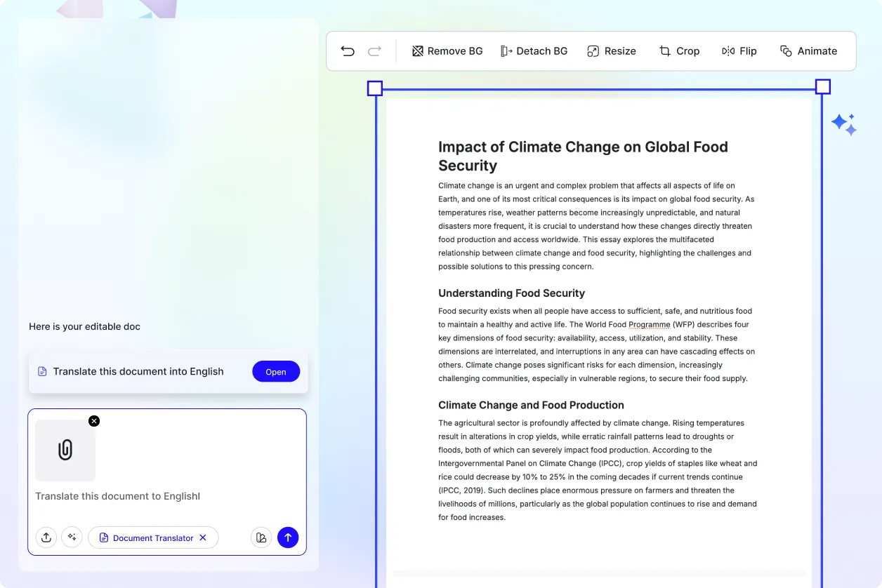Remove the Document Translator chip
Image resolution: width=882 pixels, height=588 pixels.
pos(203,537)
